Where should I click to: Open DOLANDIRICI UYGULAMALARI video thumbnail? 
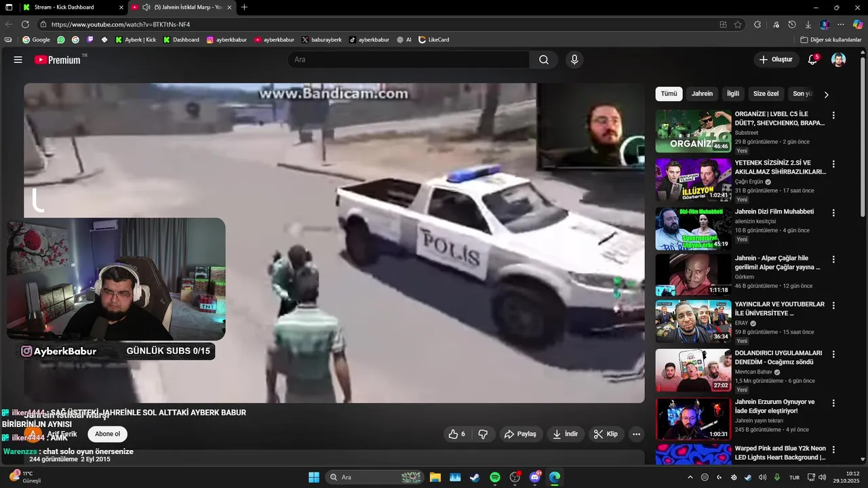693,369
